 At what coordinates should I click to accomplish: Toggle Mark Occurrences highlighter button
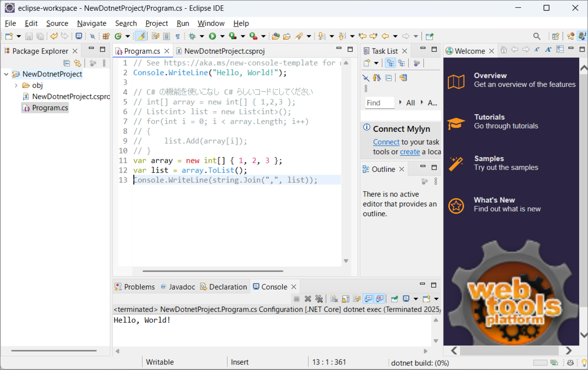click(141, 36)
